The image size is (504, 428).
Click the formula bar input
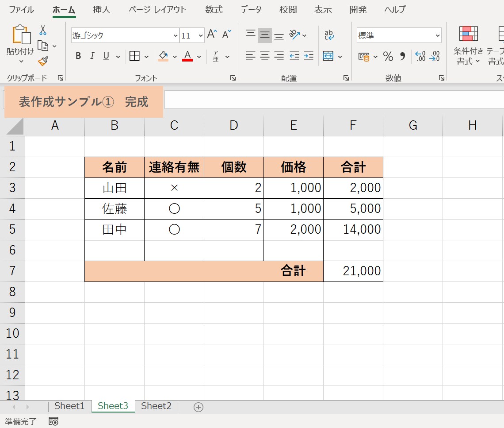[334, 100]
